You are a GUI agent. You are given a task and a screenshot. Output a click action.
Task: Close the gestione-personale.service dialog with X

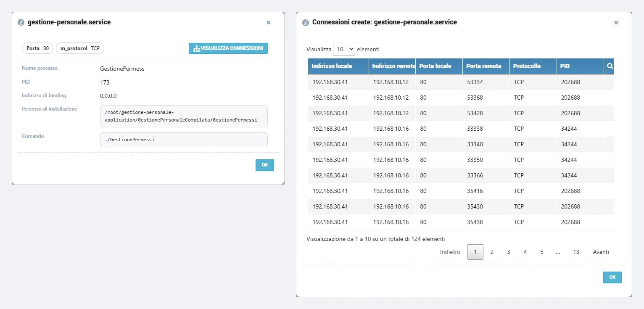269,23
